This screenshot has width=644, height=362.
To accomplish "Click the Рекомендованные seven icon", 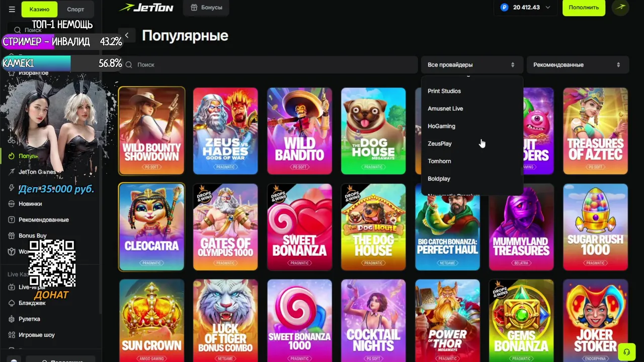I will tap(12, 220).
